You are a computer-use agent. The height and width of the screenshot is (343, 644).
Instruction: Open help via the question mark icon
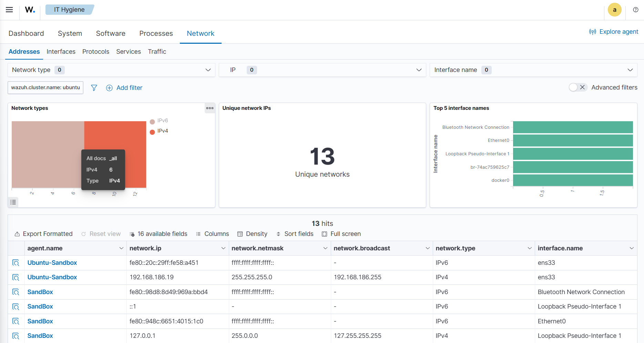tap(635, 10)
